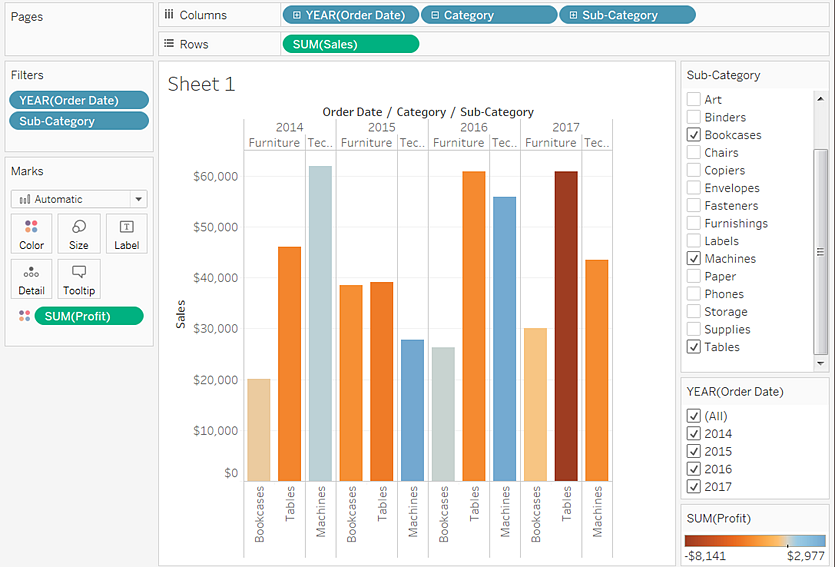
Task: Uncheck the 2015 year filter
Action: tap(694, 451)
